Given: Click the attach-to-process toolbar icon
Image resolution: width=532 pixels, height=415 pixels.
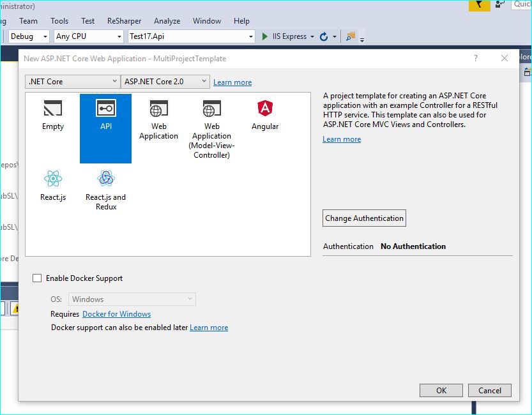Looking at the screenshot, I should point(350,36).
